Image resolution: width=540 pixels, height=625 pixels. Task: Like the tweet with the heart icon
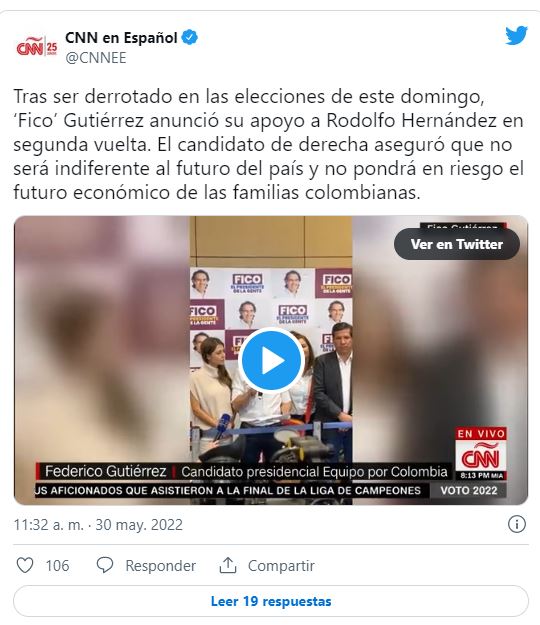point(25,565)
